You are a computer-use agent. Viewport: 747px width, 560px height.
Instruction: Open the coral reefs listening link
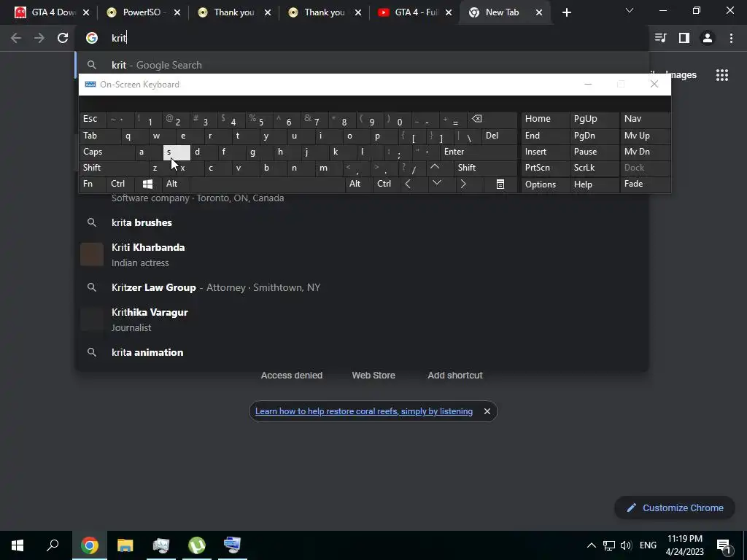(x=363, y=411)
